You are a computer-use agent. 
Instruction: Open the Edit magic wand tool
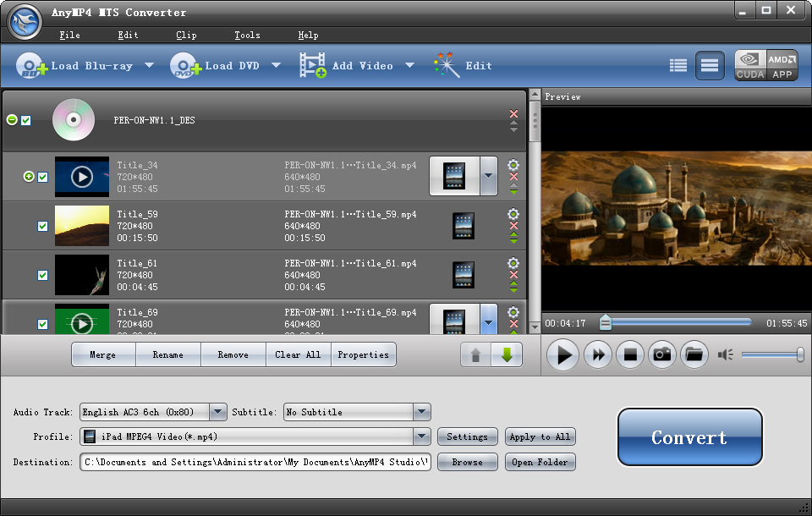pos(447,65)
